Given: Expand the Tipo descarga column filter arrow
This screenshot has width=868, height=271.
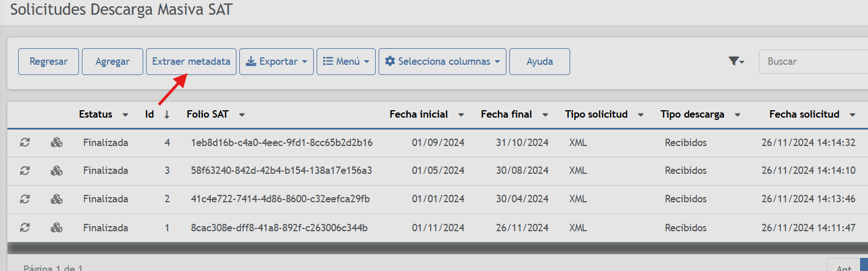Looking at the screenshot, I should [x=737, y=115].
